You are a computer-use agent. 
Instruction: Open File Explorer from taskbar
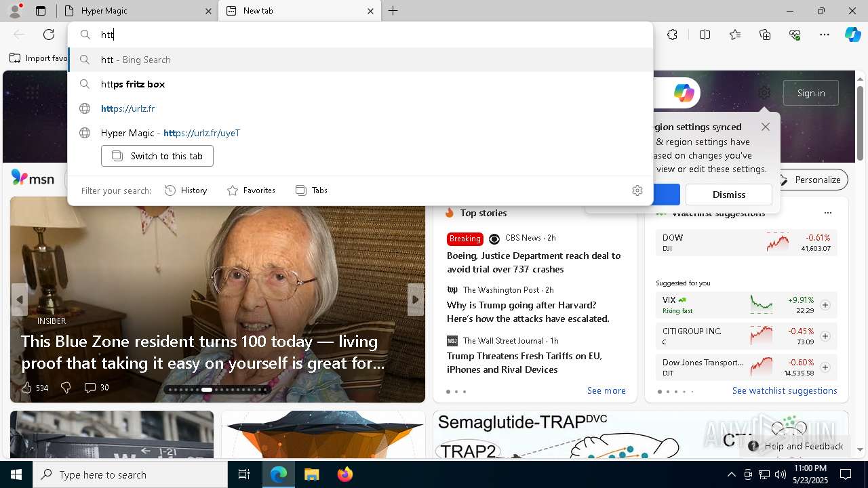click(x=311, y=474)
